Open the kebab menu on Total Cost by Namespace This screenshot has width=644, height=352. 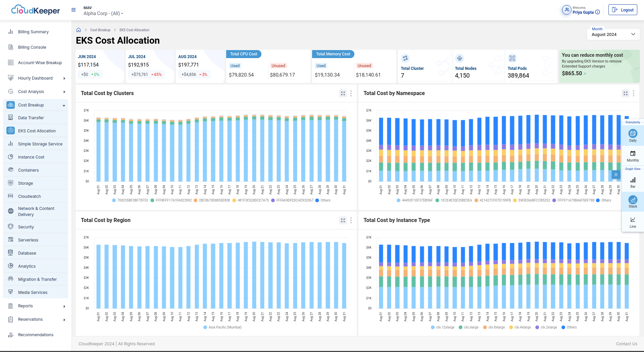click(634, 94)
